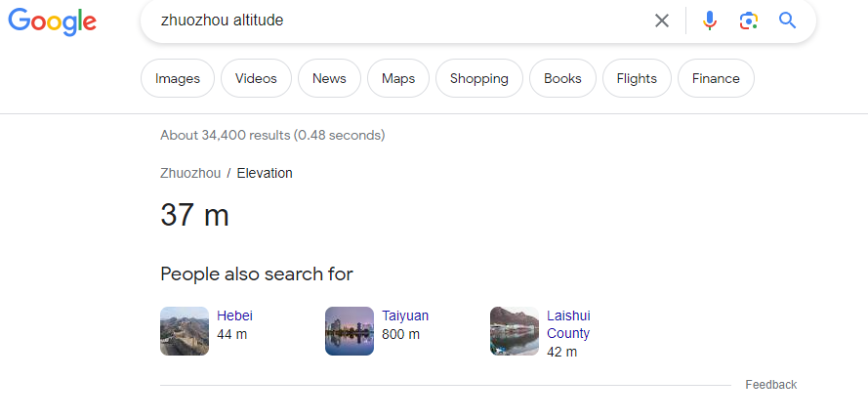The height and width of the screenshot is (420, 868).
Task: Send Feedback on this result
Action: pos(770,385)
